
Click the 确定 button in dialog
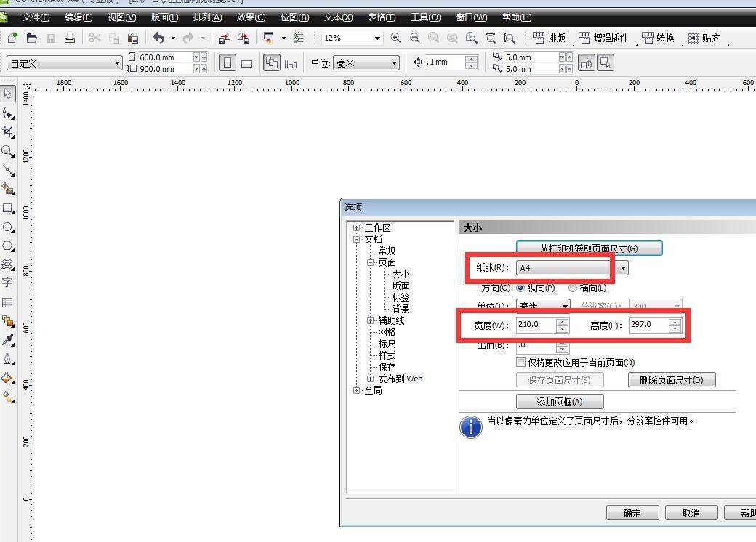[x=632, y=513]
